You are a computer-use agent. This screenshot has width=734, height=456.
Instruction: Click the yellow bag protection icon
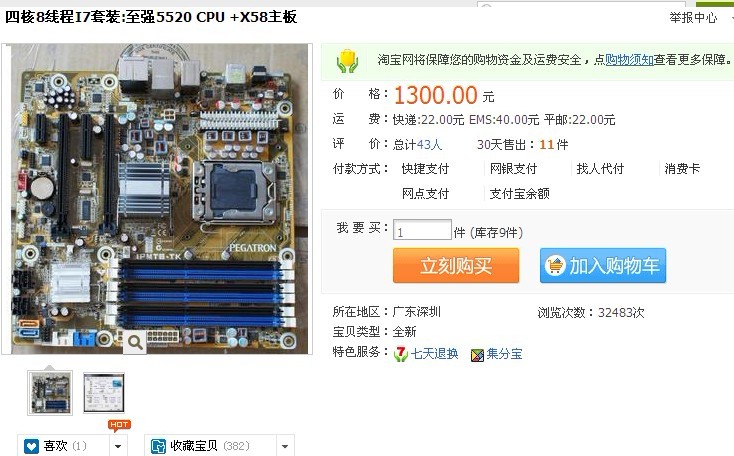(x=347, y=61)
